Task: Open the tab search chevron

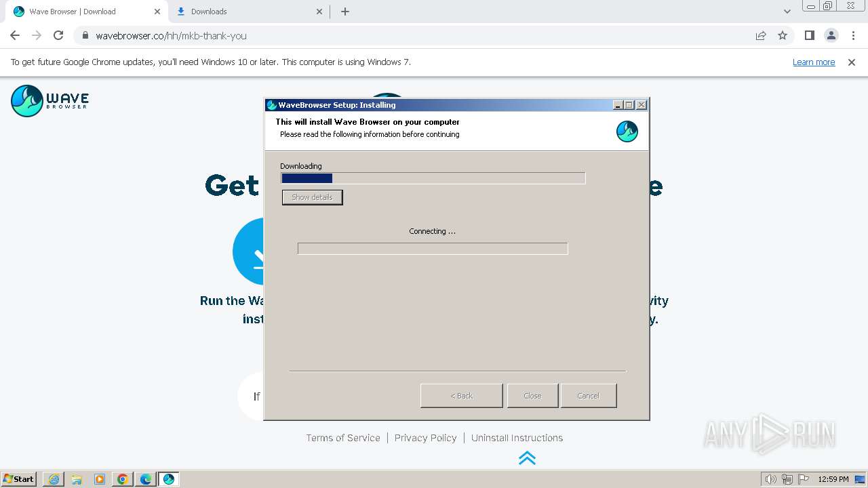Action: click(x=787, y=12)
